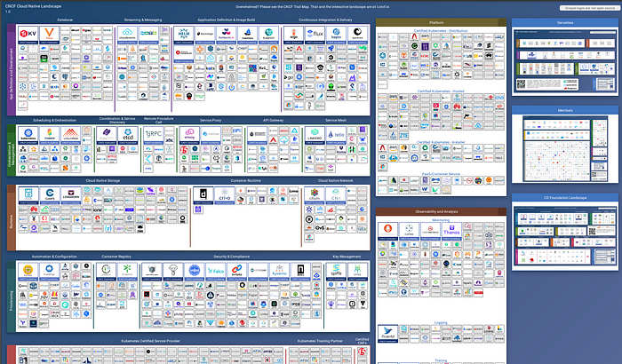
Task: Click the Container Runtime heading
Action: coord(245,180)
